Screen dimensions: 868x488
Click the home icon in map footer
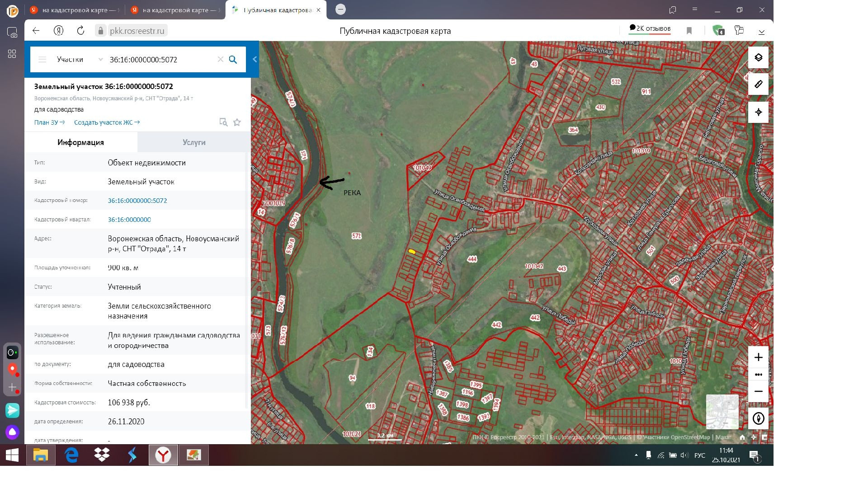[x=742, y=437]
